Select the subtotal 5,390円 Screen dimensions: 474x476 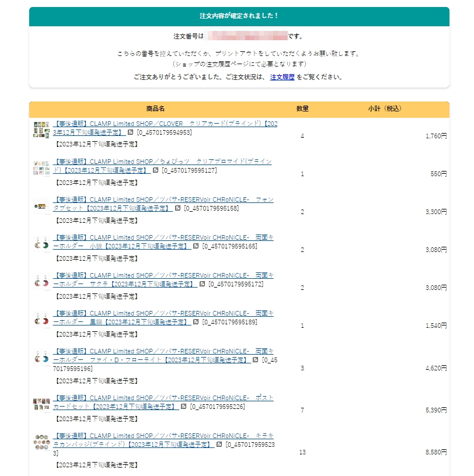436,411
